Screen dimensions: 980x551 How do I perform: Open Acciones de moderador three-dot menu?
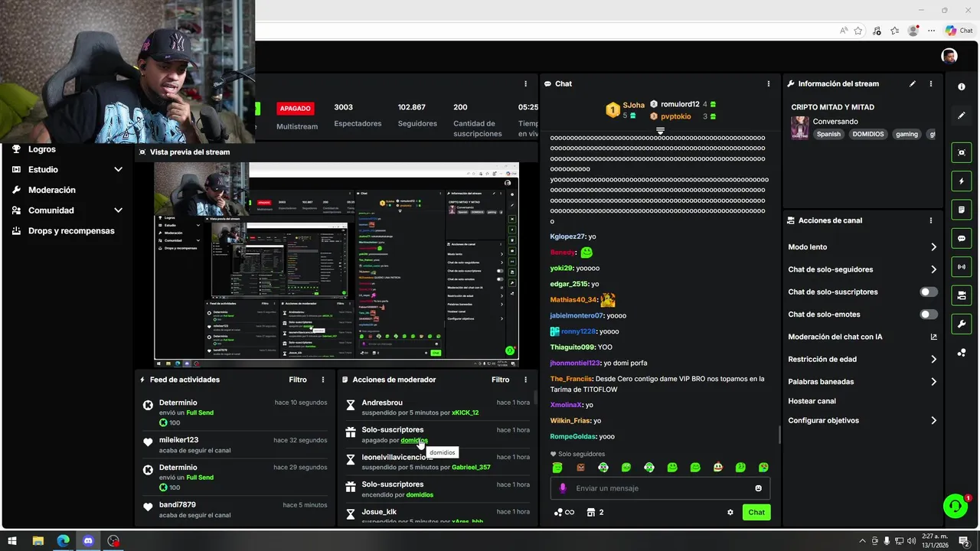tap(525, 380)
